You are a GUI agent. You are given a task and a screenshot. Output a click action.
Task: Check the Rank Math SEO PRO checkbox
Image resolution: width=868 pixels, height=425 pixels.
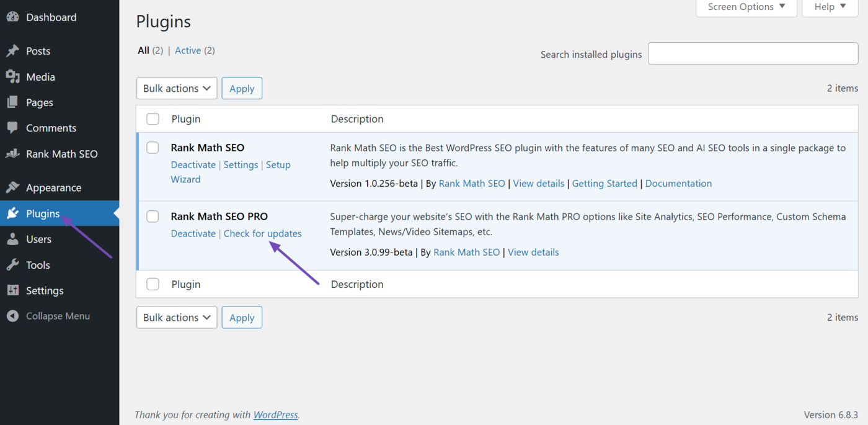(x=153, y=217)
